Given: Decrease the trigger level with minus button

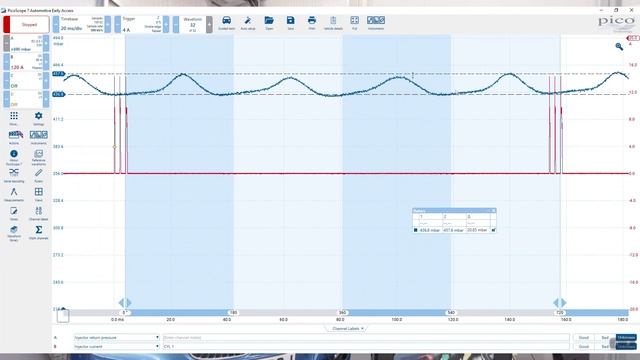Looking at the screenshot, I should pos(118,24).
